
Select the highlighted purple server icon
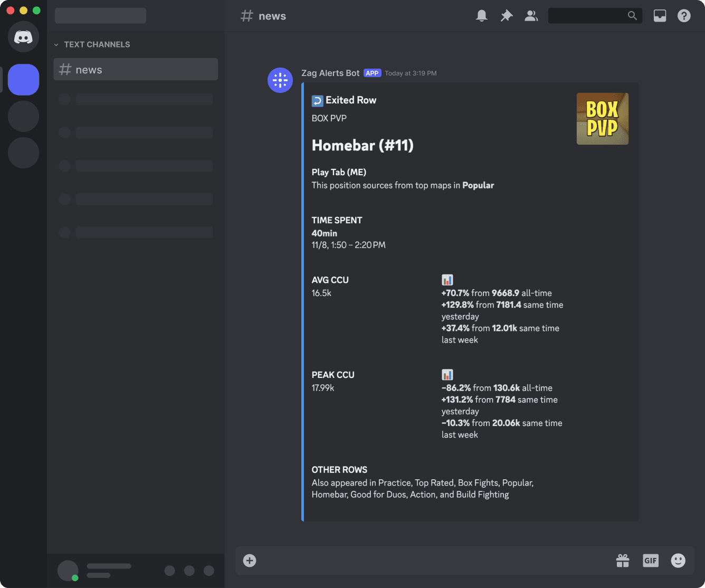[23, 80]
